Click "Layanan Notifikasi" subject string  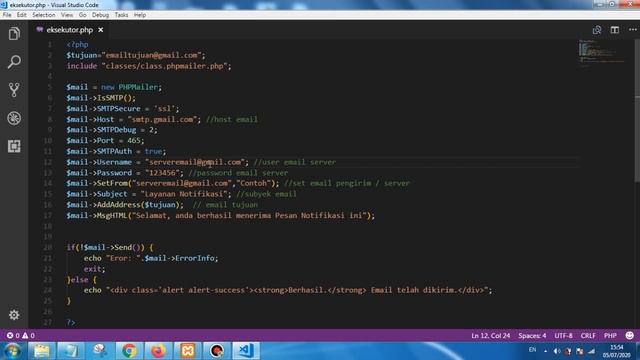point(184,194)
